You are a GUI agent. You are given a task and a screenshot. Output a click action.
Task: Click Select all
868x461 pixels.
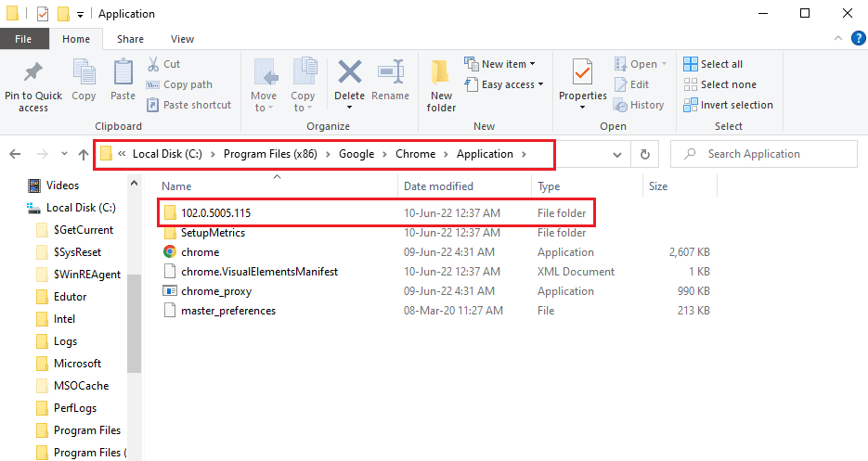click(x=713, y=64)
